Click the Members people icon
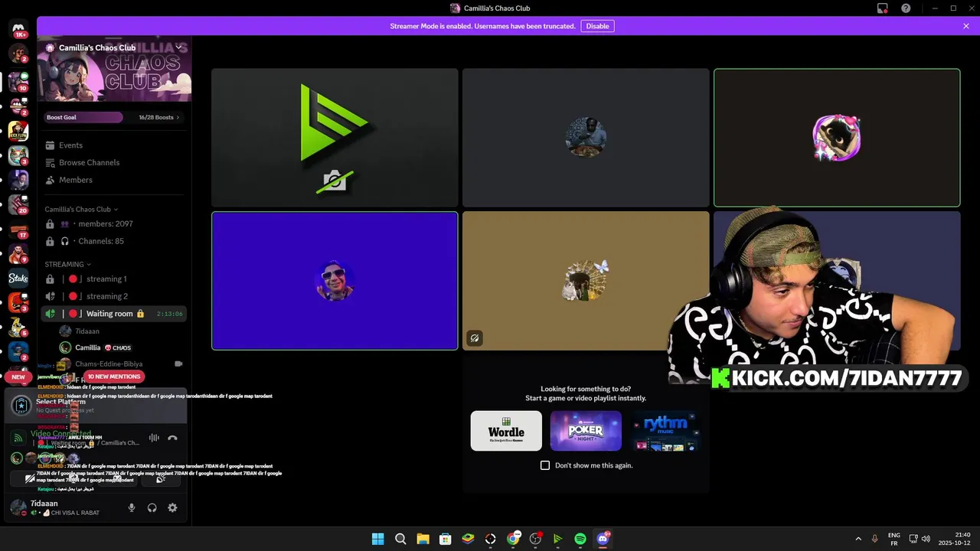Image resolution: width=980 pixels, height=551 pixels. [50, 180]
